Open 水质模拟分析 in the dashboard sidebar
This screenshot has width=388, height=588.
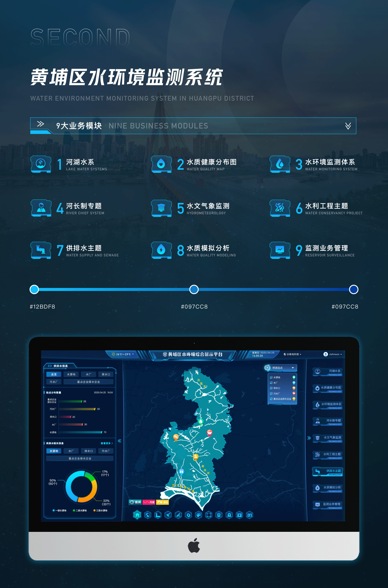pyautogui.click(x=328, y=488)
